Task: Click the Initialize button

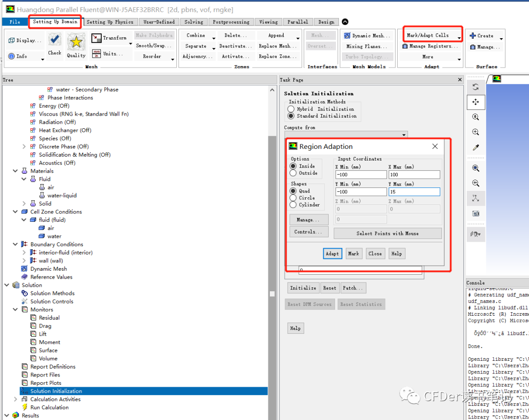Action: click(303, 288)
